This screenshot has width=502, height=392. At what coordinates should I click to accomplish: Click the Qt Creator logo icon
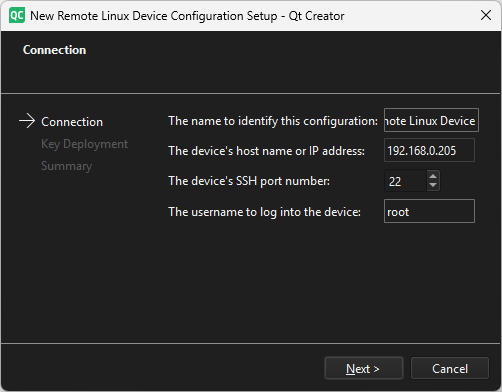coord(17,16)
